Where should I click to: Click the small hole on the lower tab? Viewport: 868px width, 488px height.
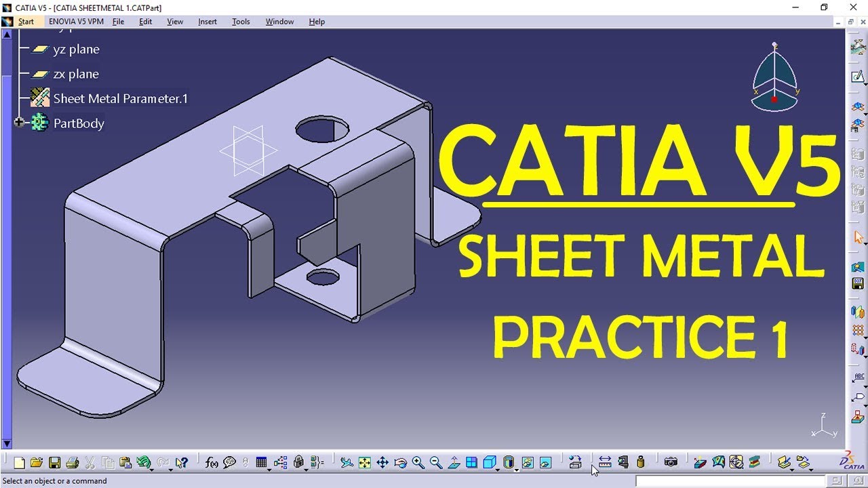[323, 277]
